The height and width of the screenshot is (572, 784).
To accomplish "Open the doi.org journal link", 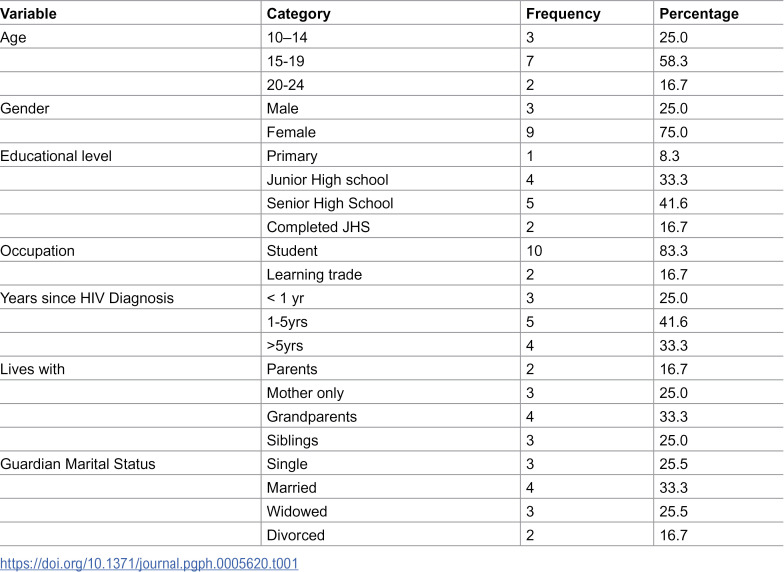I will pos(149,564).
